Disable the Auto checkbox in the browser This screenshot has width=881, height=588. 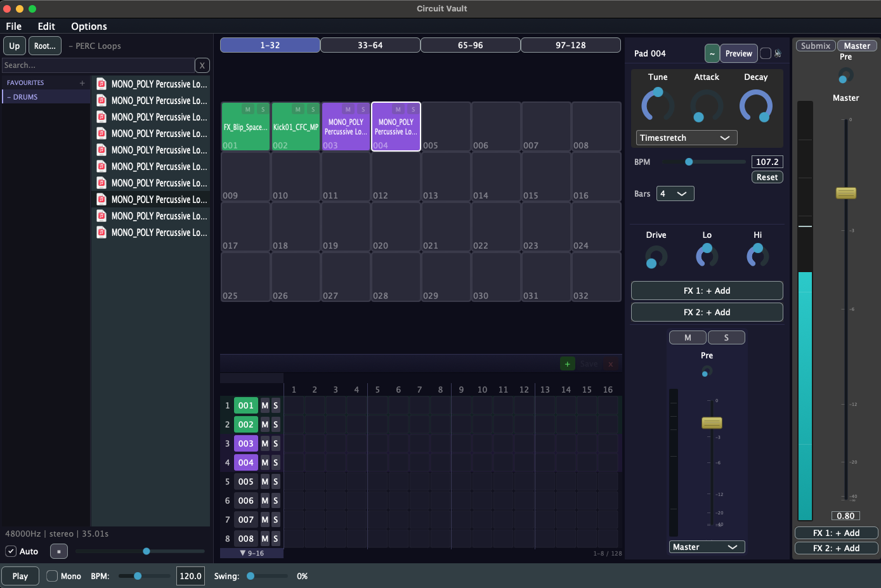[x=10, y=551]
